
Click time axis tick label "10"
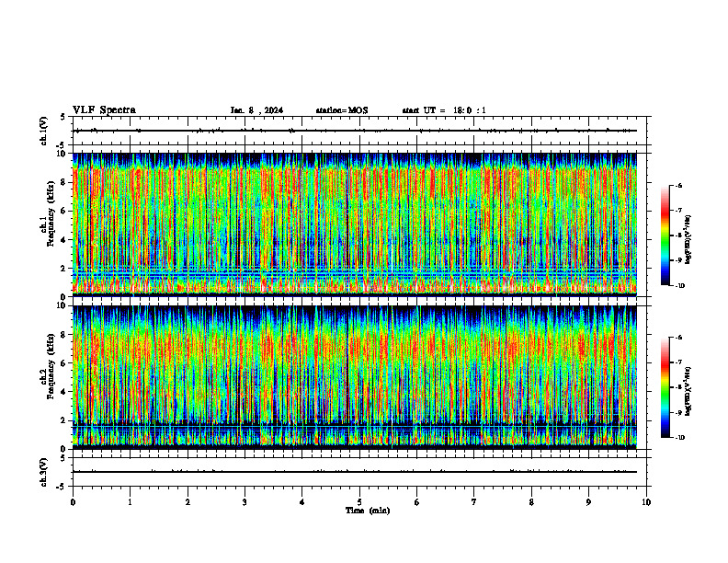coord(646,502)
